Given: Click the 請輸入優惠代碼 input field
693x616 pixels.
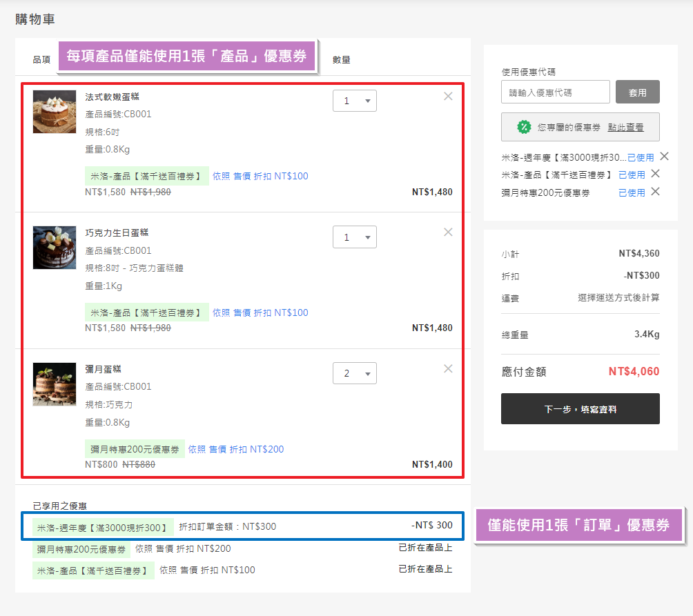Looking at the screenshot, I should (x=555, y=92).
